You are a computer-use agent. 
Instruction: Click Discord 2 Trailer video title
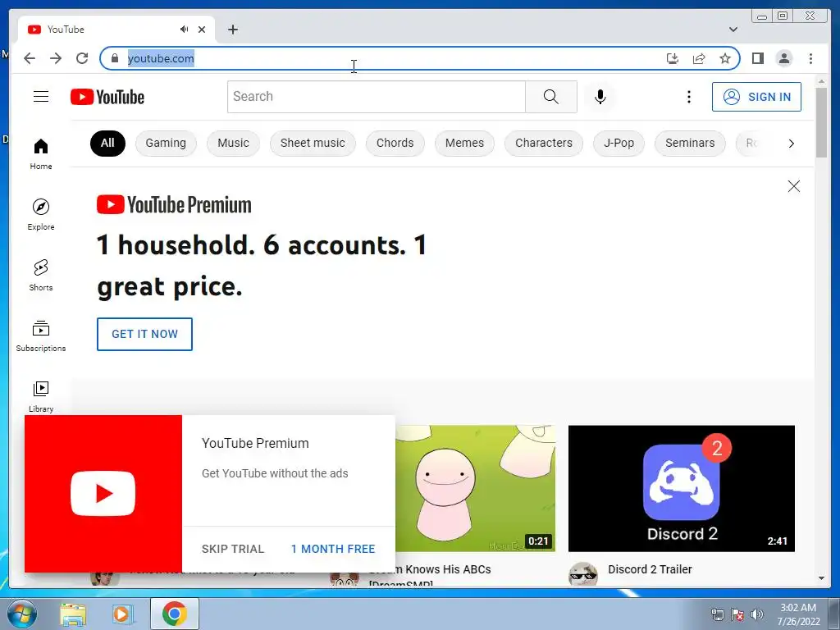[650, 569]
